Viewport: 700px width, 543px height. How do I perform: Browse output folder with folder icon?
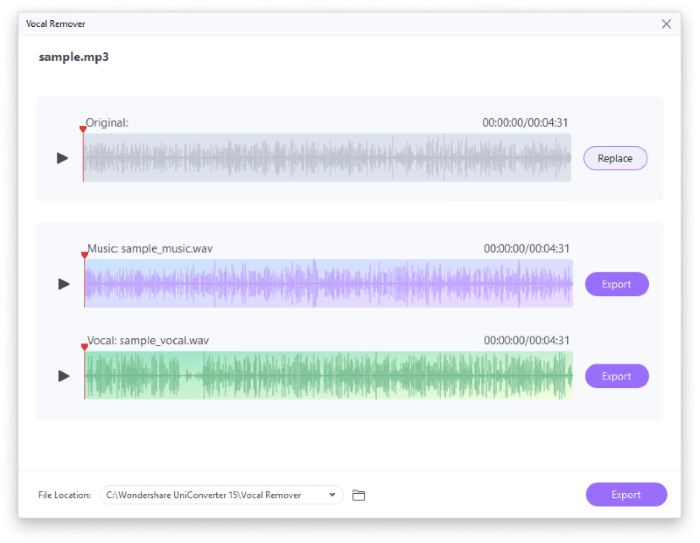(358, 495)
